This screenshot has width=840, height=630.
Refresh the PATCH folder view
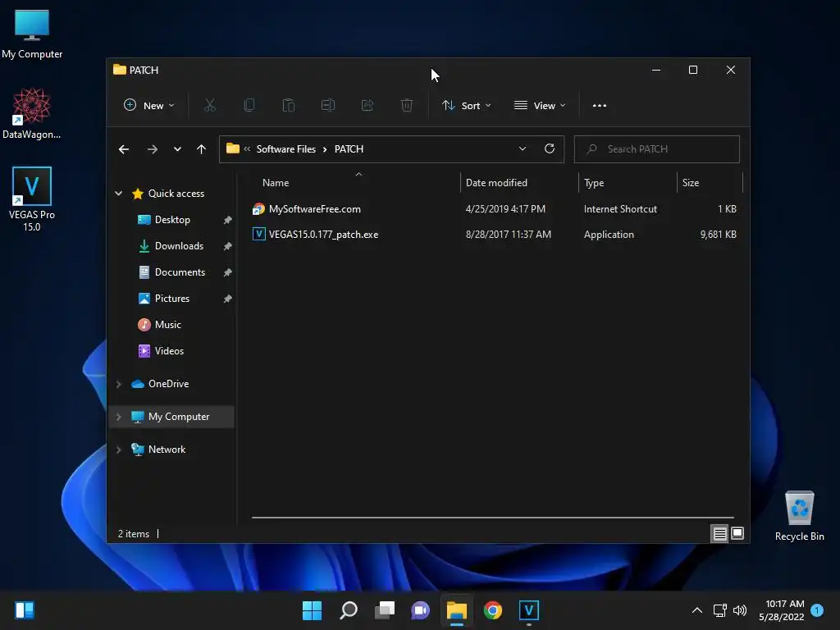549,149
